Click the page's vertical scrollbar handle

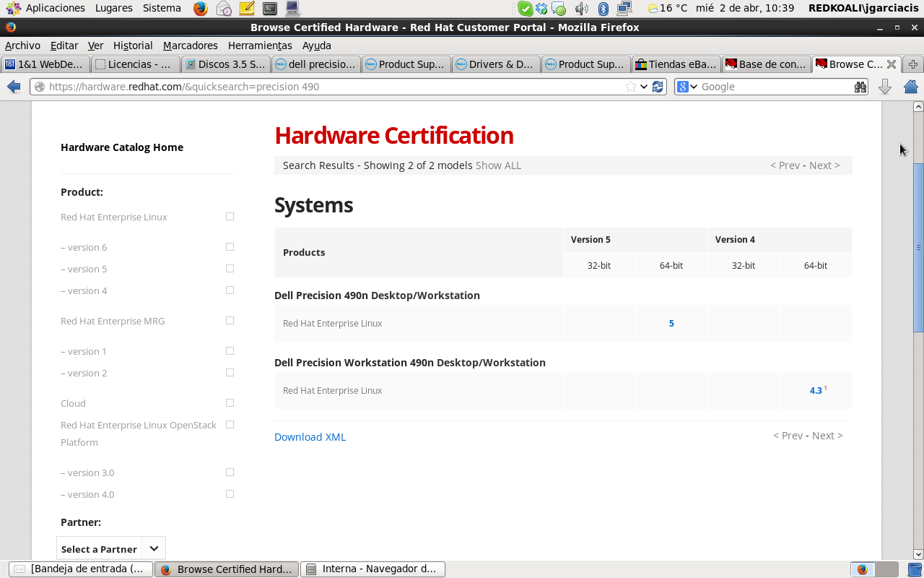(918, 247)
